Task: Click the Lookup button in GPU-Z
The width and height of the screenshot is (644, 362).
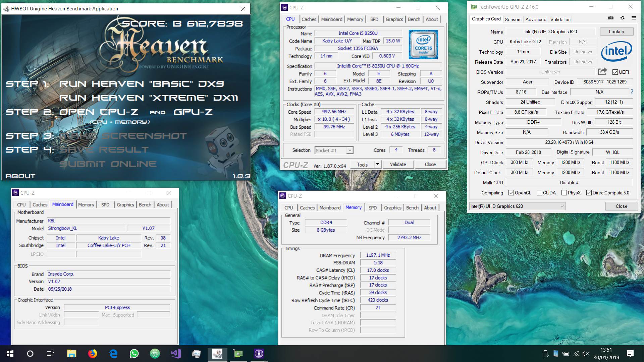Action: [x=616, y=32]
